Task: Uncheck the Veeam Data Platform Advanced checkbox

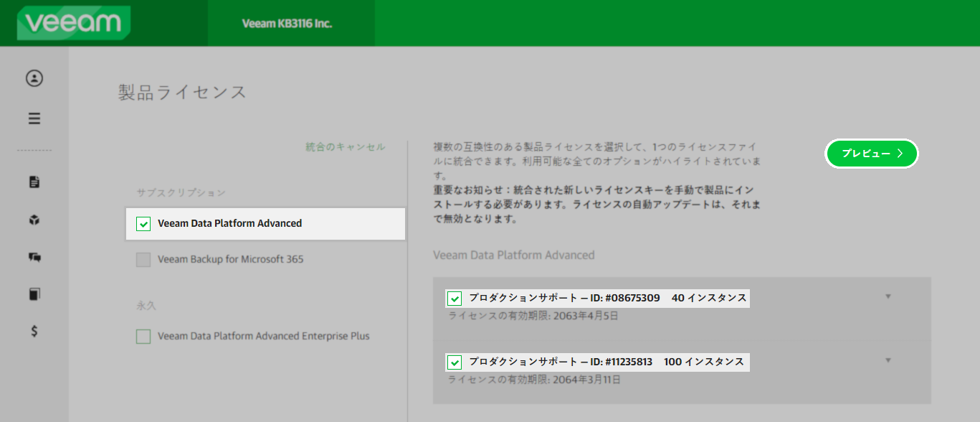Action: [x=143, y=224]
